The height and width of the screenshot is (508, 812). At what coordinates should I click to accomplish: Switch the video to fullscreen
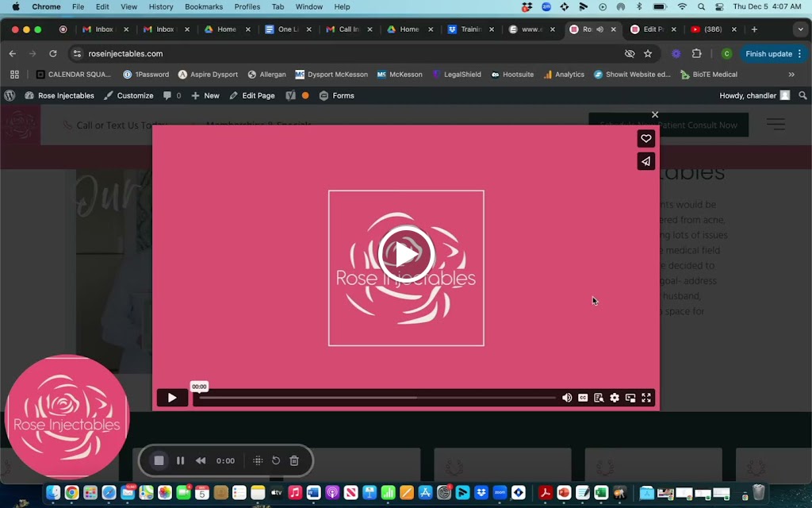pos(646,398)
